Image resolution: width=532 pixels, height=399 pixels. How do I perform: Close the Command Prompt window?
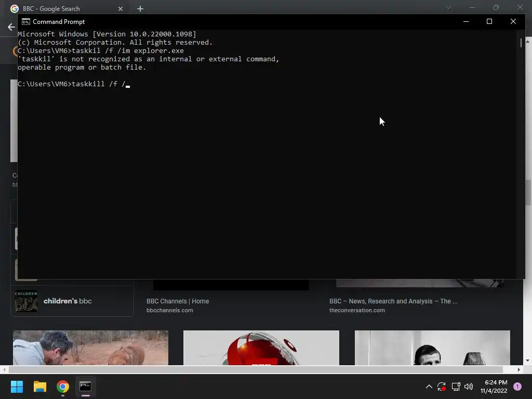point(513,21)
